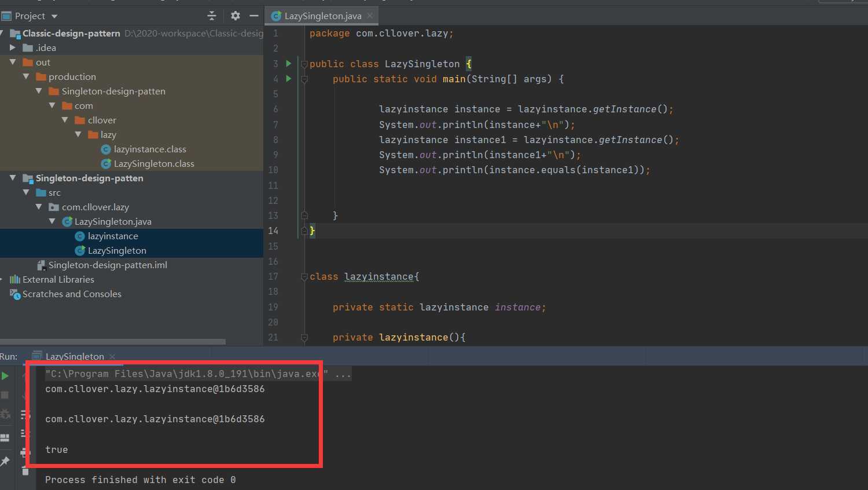Viewport: 868px width, 490px height.
Task: Click the 'true' output line in console
Action: point(57,449)
